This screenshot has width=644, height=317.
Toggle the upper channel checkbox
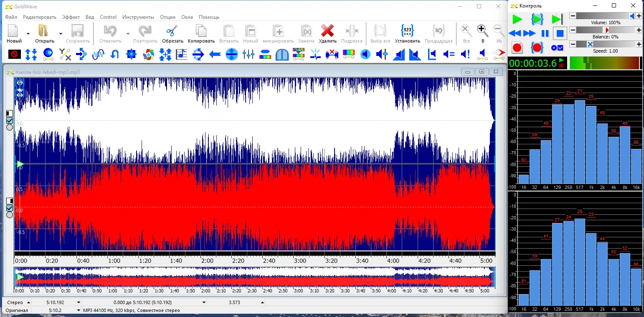[10, 121]
